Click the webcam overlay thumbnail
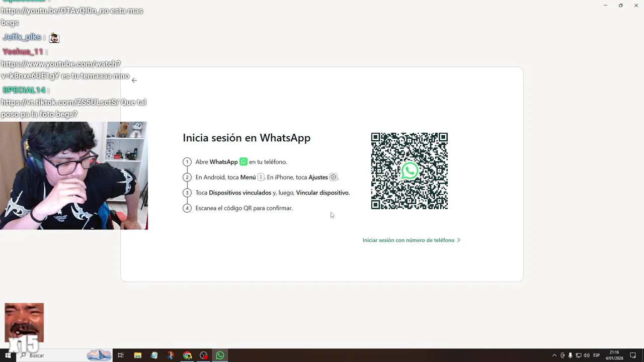Image resolution: width=644 pixels, height=362 pixels. point(74,175)
